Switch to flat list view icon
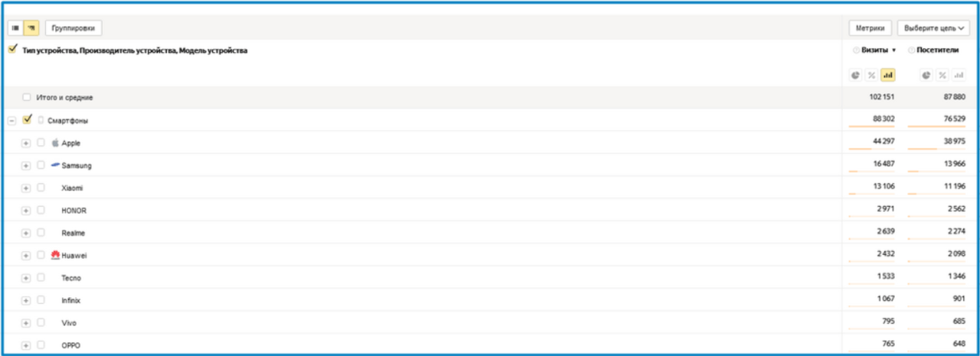Viewport: 980px width, 356px height. [x=15, y=28]
